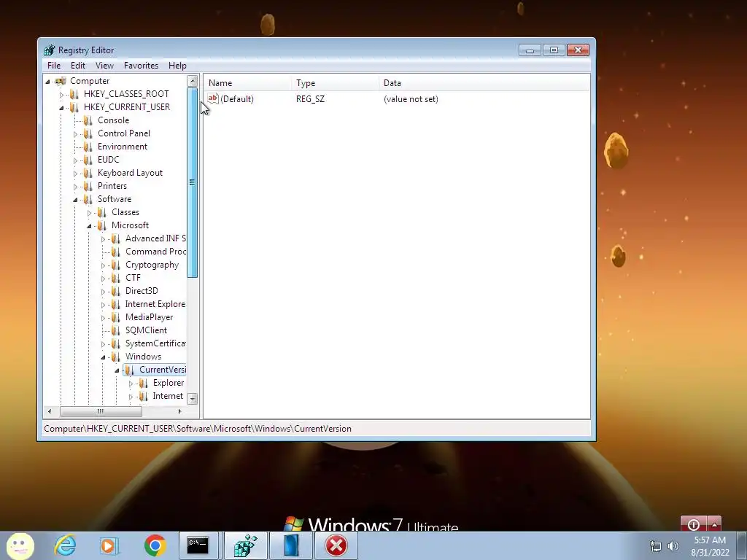
Task: Click the Registry Editor title bar icon
Action: (x=49, y=50)
